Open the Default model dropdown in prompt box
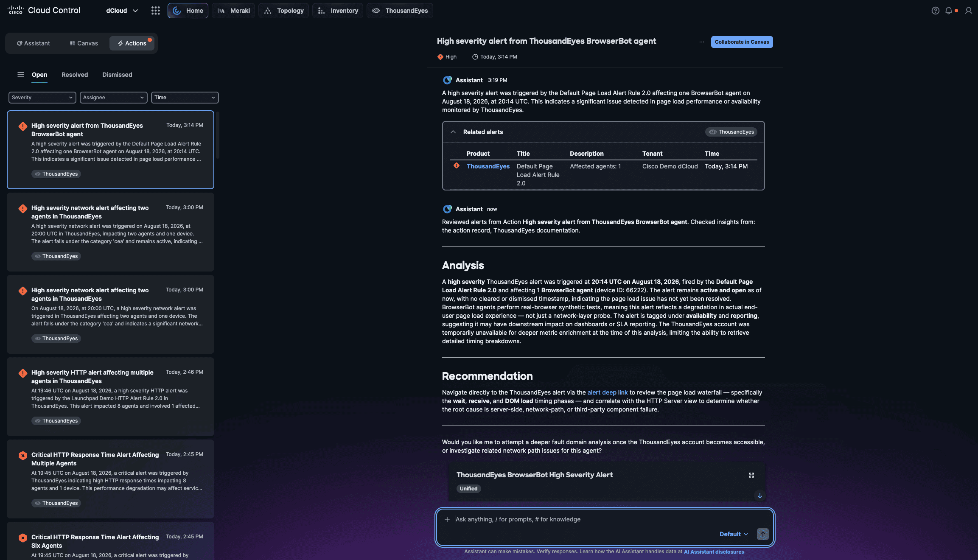Image resolution: width=978 pixels, height=560 pixels. point(734,534)
